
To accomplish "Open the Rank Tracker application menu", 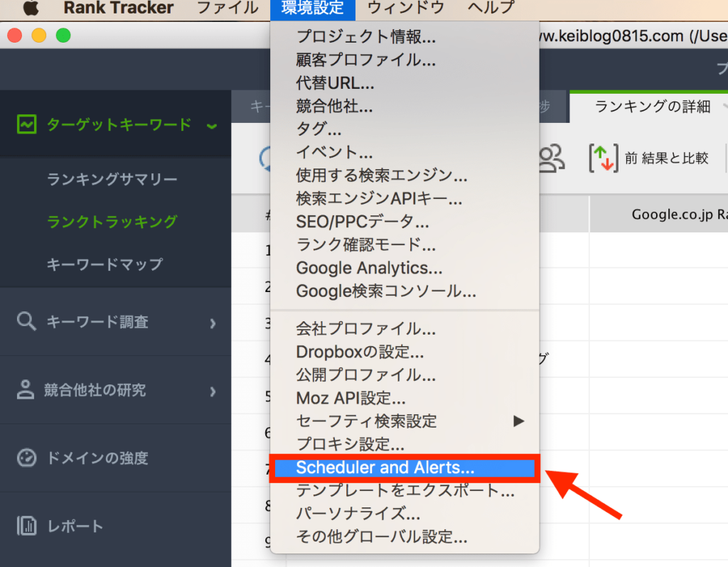I will 119,7.
